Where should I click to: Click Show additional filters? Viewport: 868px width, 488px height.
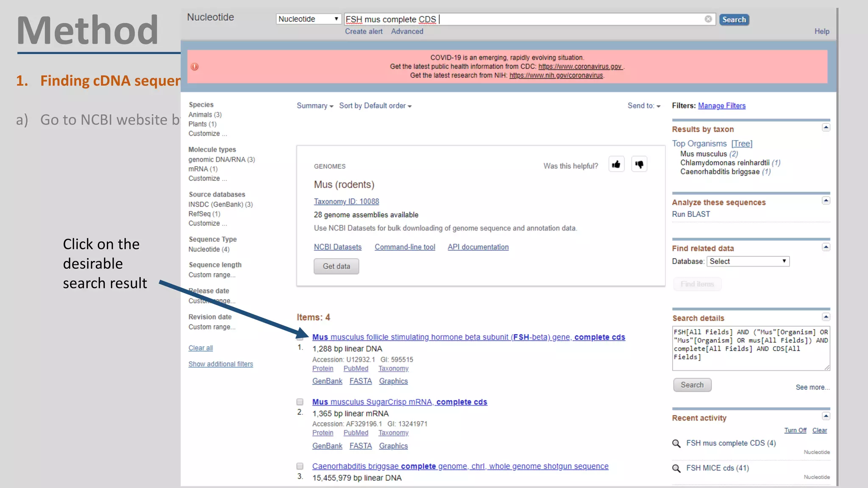(x=221, y=364)
